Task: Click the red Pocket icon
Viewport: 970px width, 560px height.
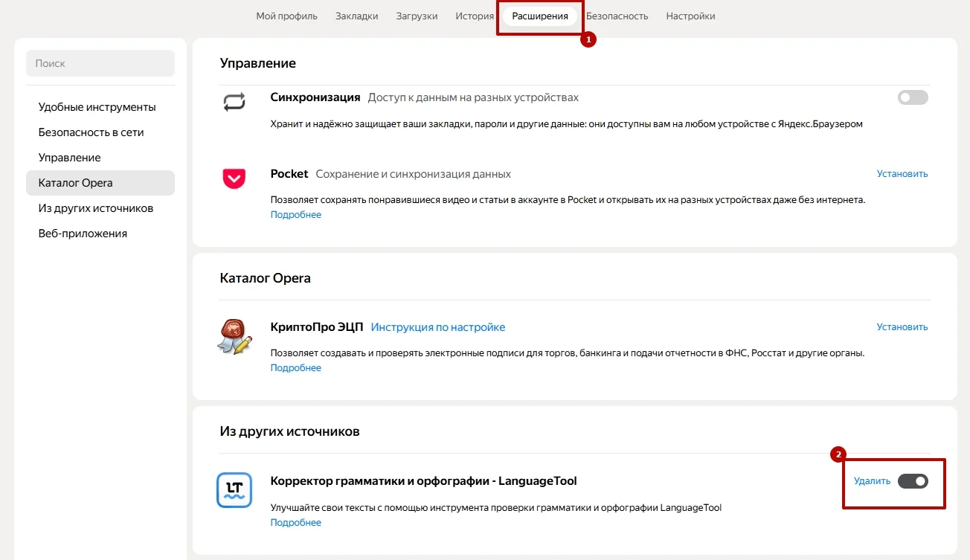Action: (x=234, y=178)
